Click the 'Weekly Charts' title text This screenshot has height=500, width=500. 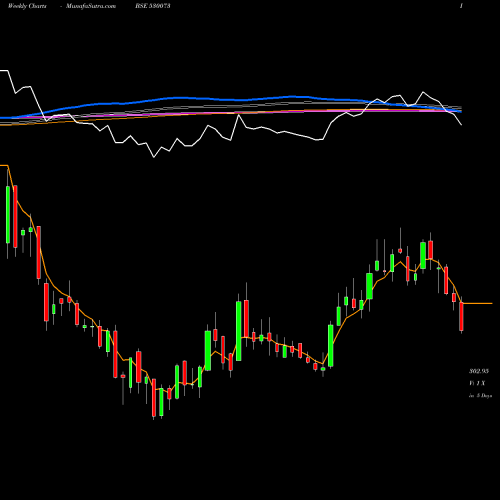point(27,6)
